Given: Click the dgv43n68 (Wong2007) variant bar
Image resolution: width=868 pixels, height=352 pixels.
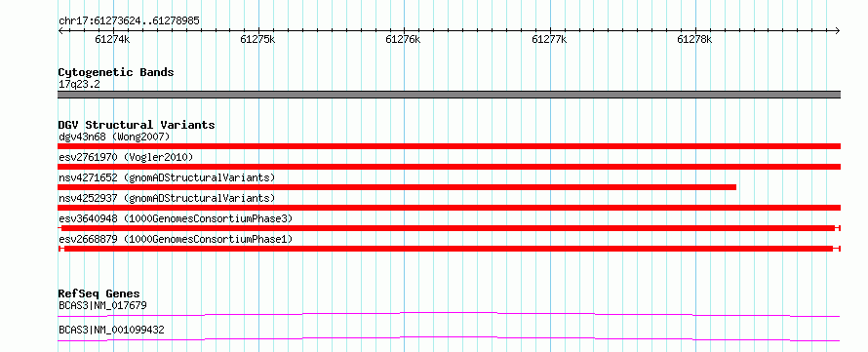Looking at the screenshot, I should pyautogui.click(x=449, y=146).
